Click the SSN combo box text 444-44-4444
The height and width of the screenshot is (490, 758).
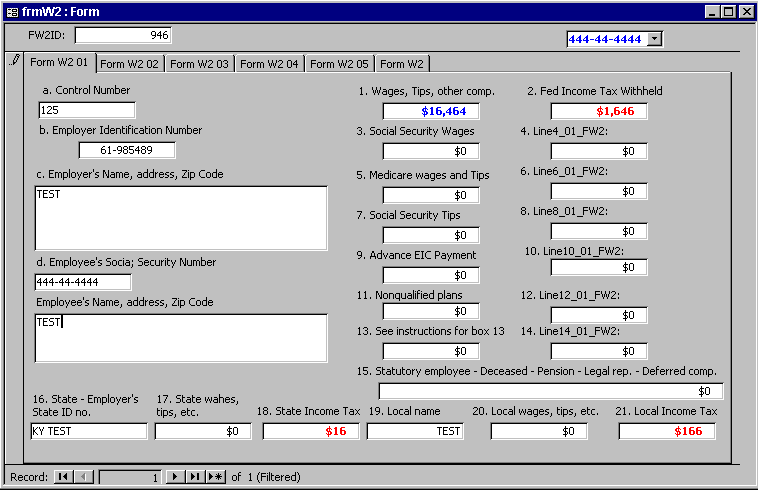pyautogui.click(x=607, y=39)
